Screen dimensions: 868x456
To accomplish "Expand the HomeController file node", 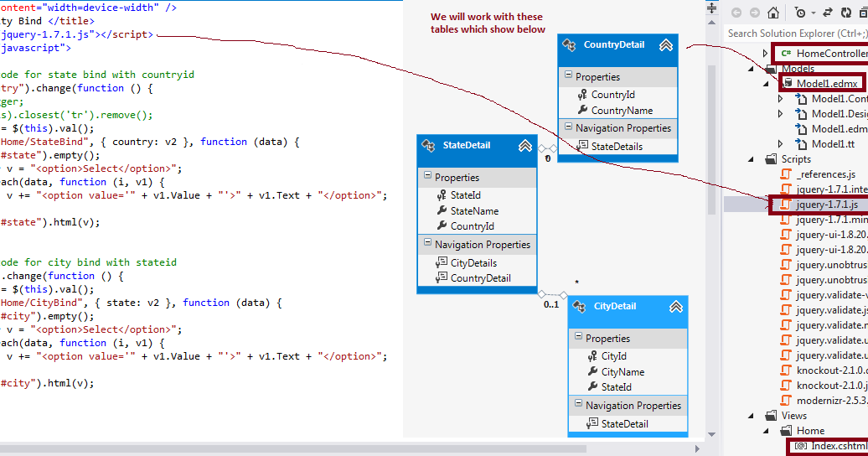I will click(x=765, y=53).
